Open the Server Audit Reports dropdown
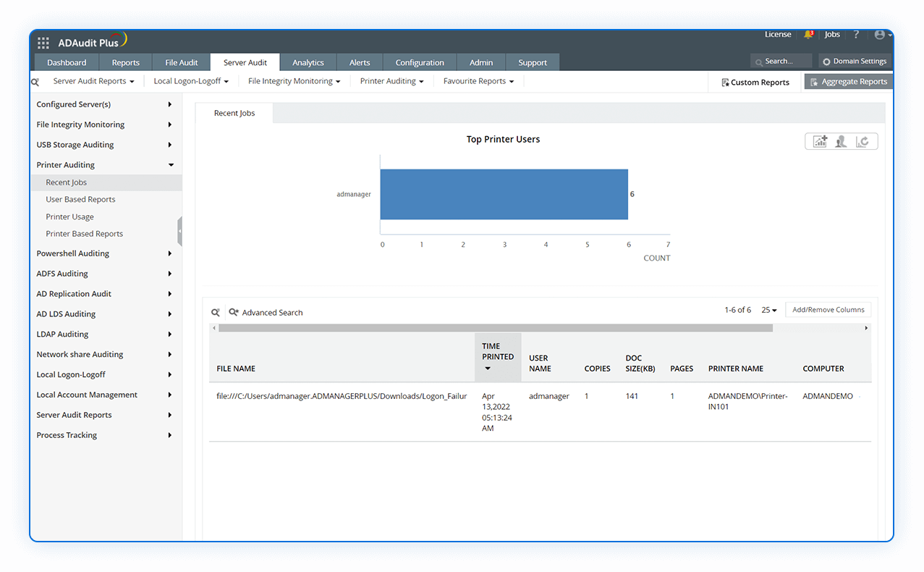 coord(93,81)
